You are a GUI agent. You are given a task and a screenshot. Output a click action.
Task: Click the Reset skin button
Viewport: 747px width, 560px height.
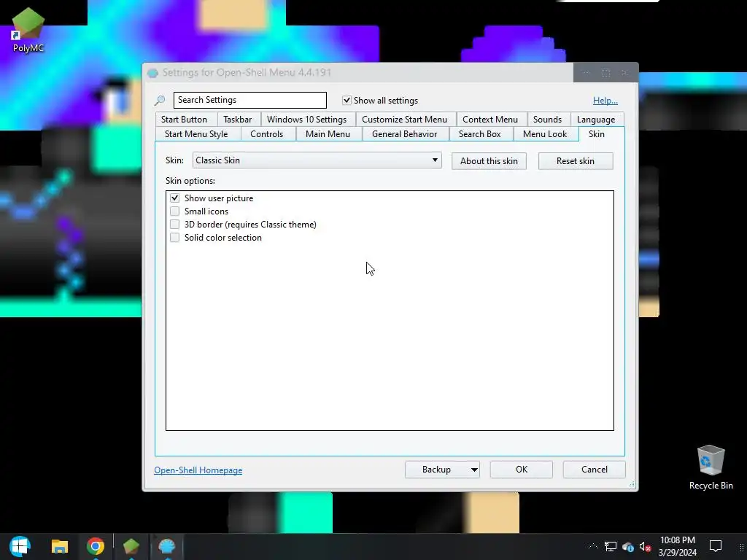[575, 161]
